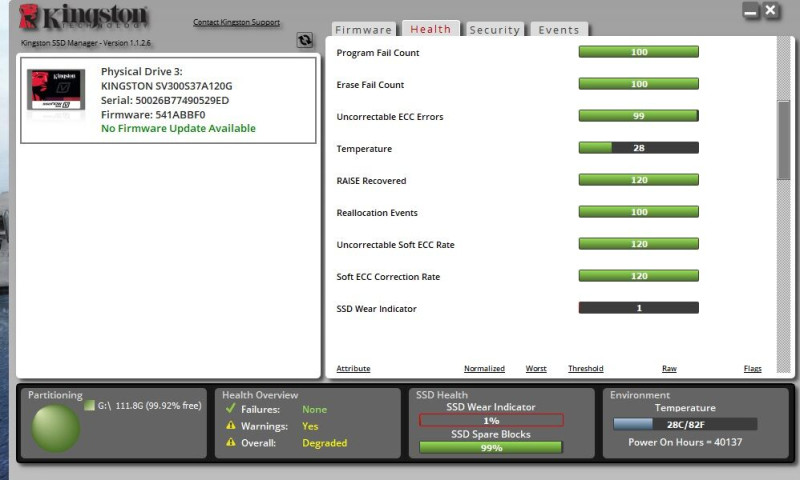Click the Uncorrectable ECC Errors bar showing 99
The image size is (800, 480).
639,116
